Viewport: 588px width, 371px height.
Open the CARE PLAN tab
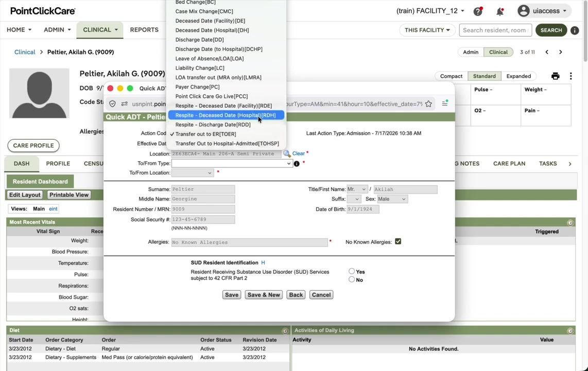pos(509,163)
